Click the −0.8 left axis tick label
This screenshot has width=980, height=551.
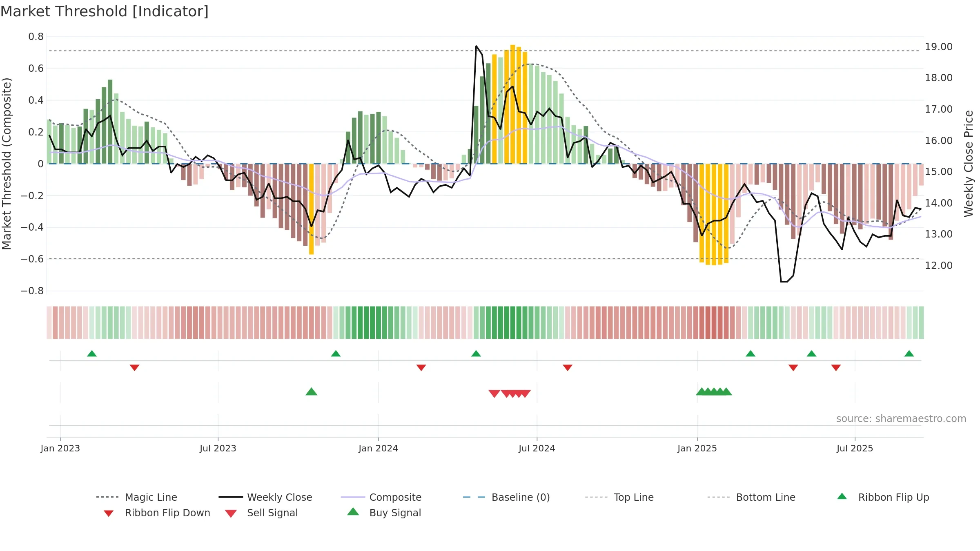(x=32, y=291)
